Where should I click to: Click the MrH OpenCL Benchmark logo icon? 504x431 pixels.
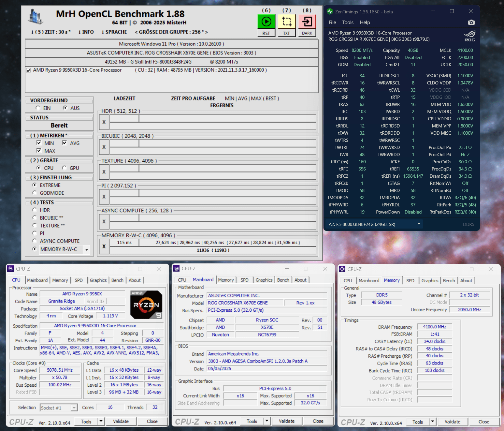click(36, 17)
